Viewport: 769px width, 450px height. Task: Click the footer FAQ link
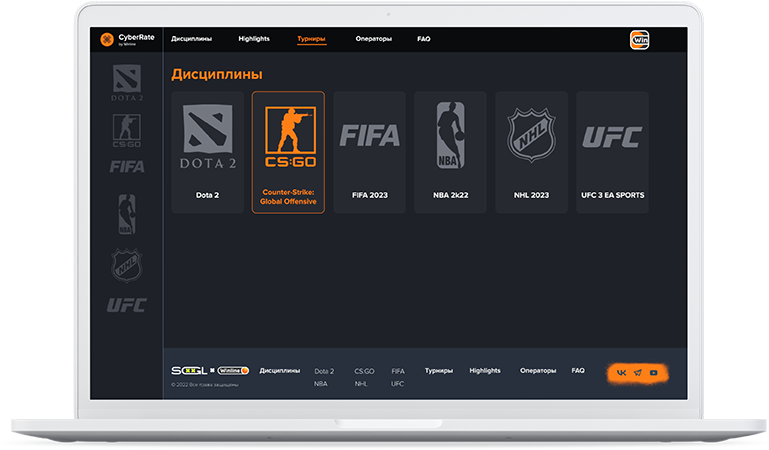(x=578, y=371)
